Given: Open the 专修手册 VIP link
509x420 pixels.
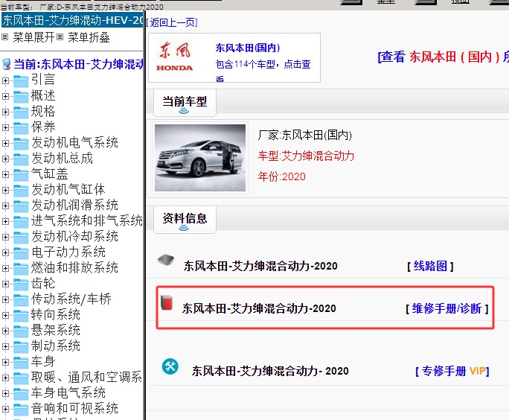Looking at the screenshot, I should [452, 371].
